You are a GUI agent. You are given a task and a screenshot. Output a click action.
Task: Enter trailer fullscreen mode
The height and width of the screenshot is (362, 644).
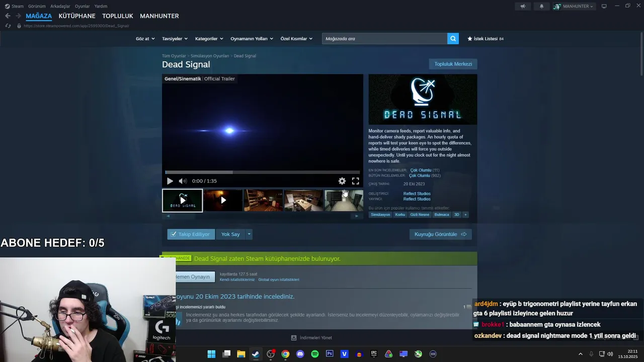355,181
